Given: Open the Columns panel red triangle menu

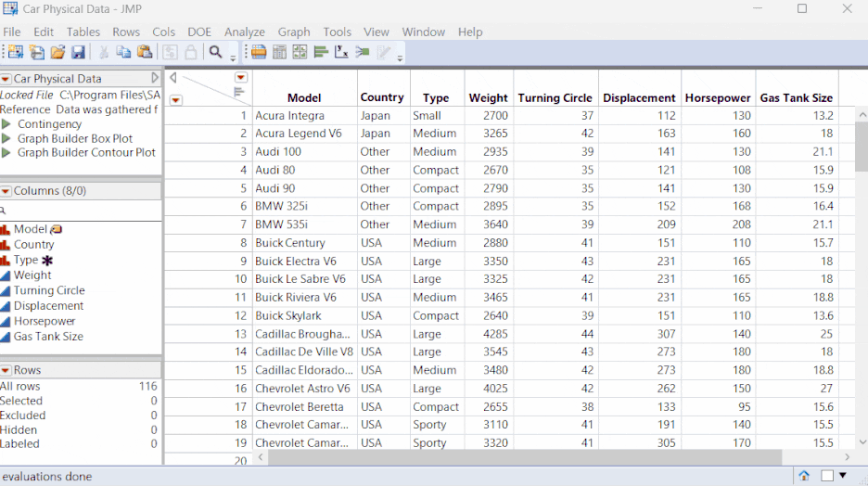Looking at the screenshot, I should coord(6,191).
